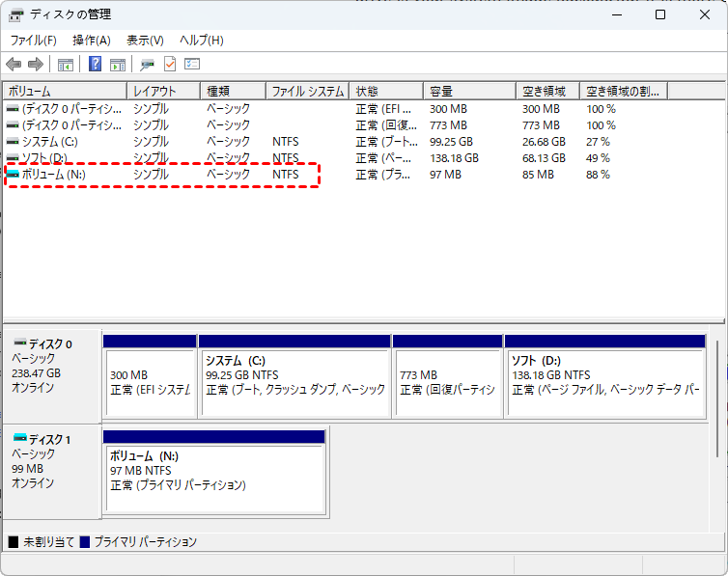Click the blue プライマリ パーティション legend swatch
728x576 pixels.
tap(85, 543)
